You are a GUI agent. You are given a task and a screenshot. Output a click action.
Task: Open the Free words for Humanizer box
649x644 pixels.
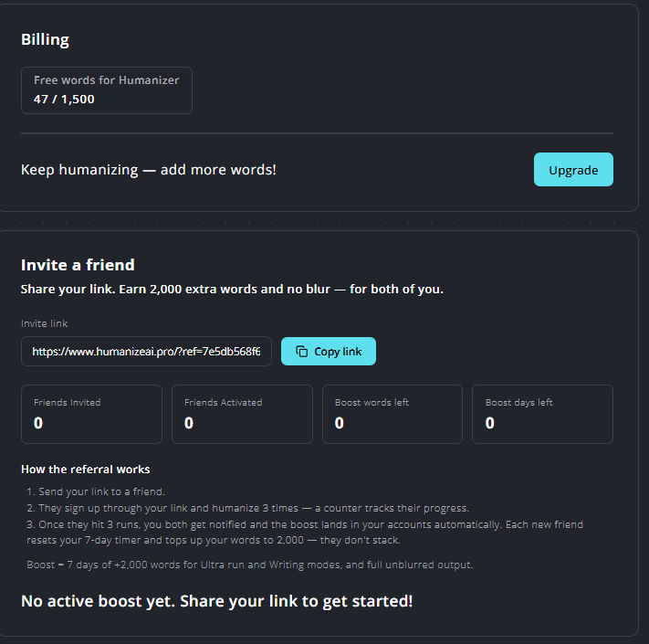click(107, 90)
